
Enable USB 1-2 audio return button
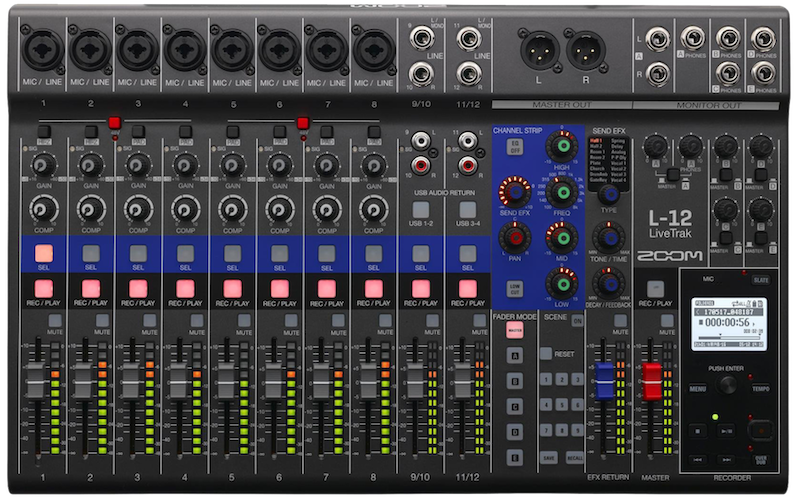point(421,209)
